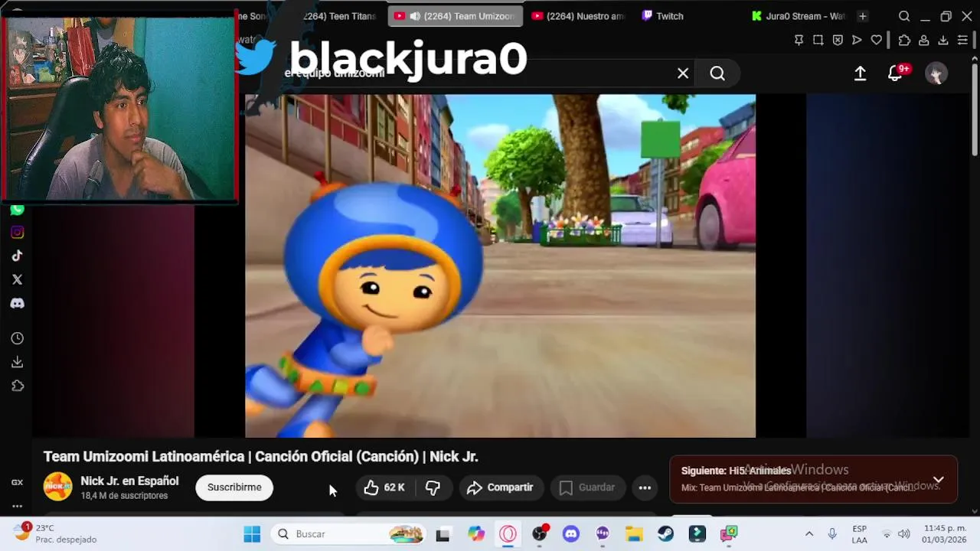980x551 pixels.
Task: Open the Windows Start menu
Action: (x=252, y=534)
